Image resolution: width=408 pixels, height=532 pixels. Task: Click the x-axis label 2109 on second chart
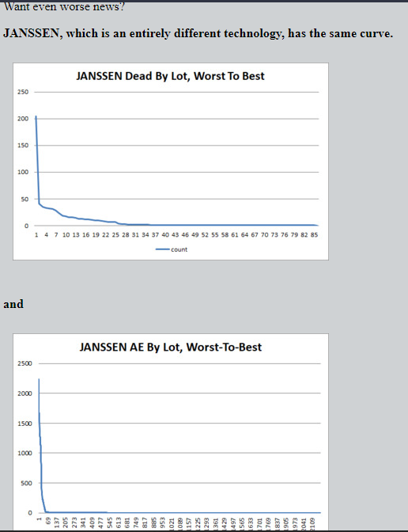point(312,522)
